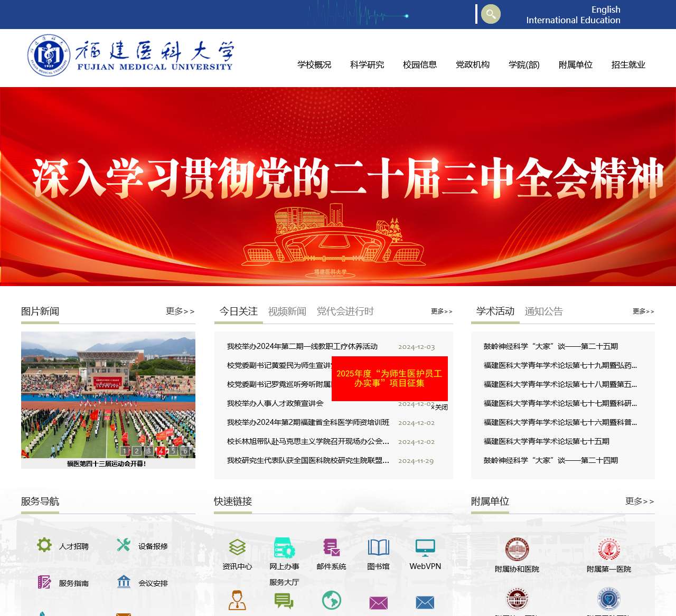This screenshot has height=616, width=676.
Task: Click the 资讯中心 stacked layers icon
Action: click(x=237, y=547)
